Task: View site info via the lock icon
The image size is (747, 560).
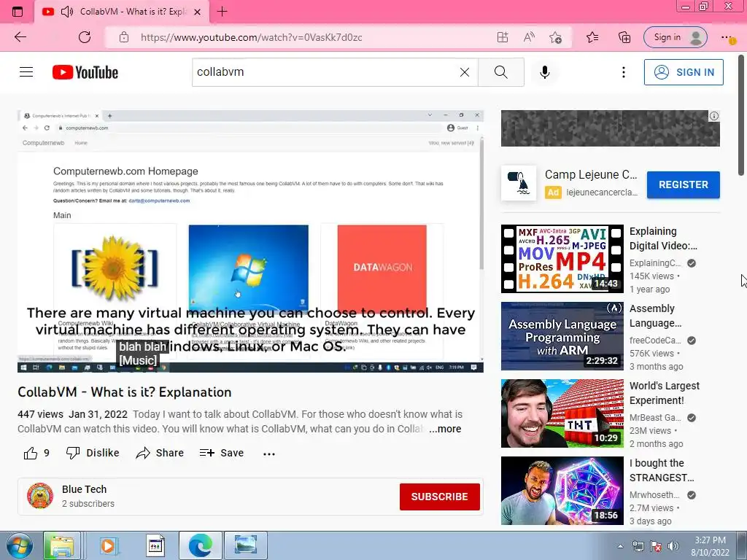Action: coord(124,37)
